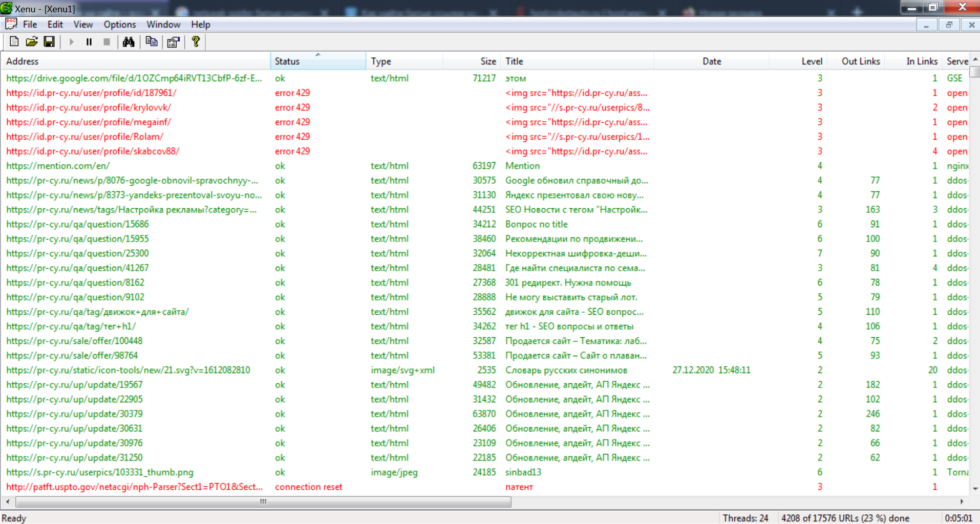Open Properties from the toolbar icon
Screen dimensions: 980x524
174,42
